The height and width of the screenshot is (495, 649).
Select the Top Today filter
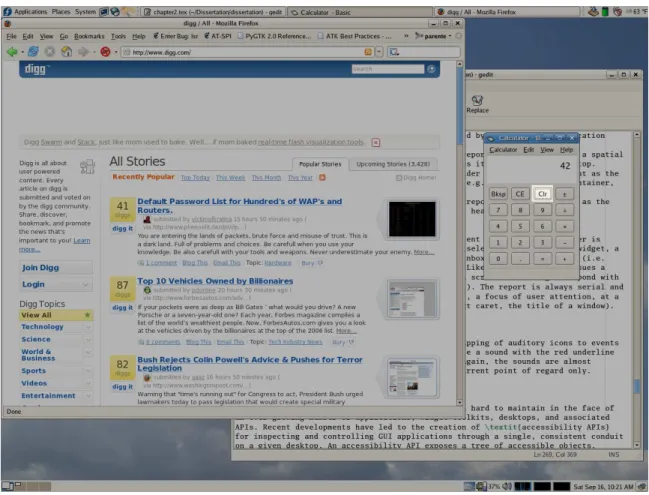(x=195, y=178)
